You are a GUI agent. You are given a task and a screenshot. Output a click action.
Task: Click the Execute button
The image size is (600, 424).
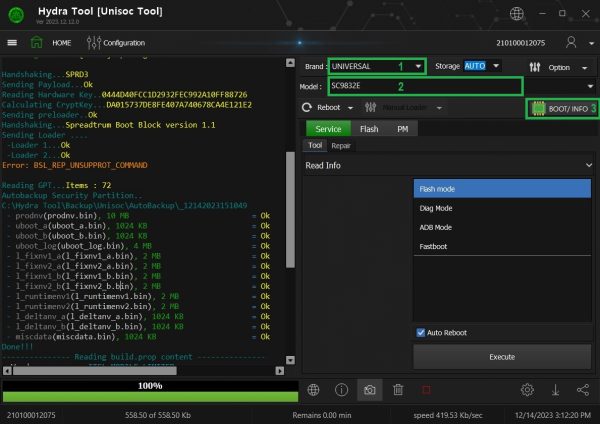click(x=502, y=357)
